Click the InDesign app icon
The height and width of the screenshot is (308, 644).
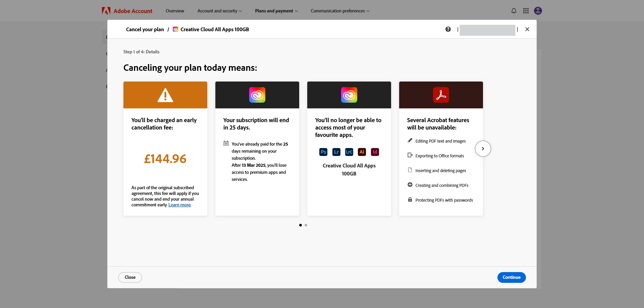pyautogui.click(x=375, y=152)
